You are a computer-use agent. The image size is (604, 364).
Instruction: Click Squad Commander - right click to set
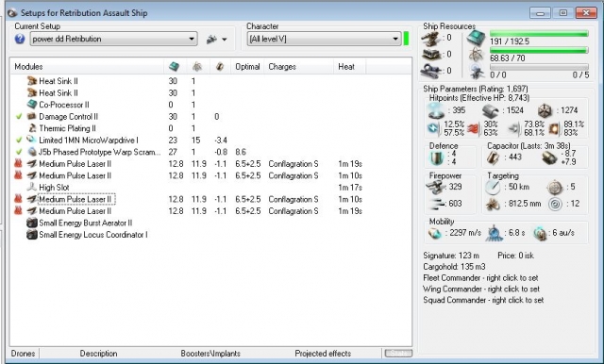pos(483,300)
